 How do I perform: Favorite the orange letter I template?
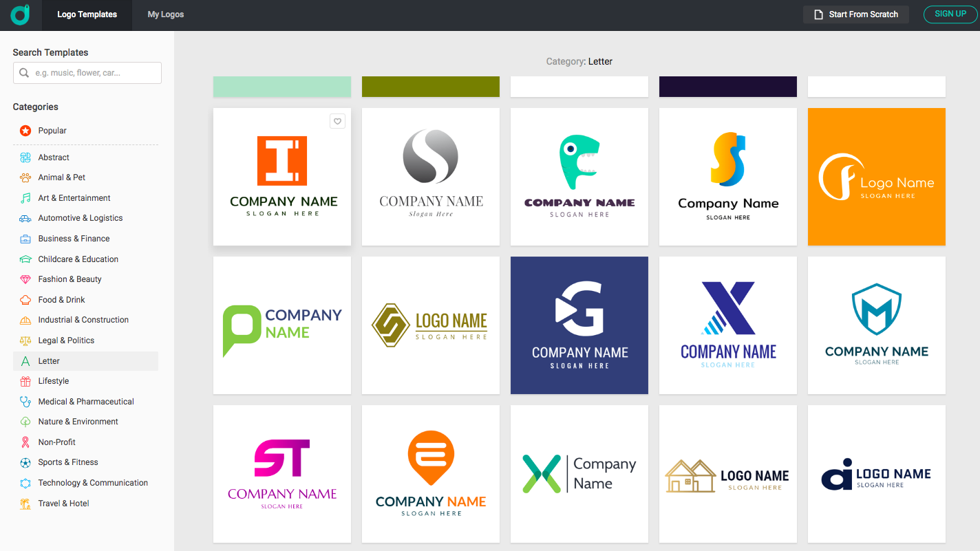pos(337,120)
